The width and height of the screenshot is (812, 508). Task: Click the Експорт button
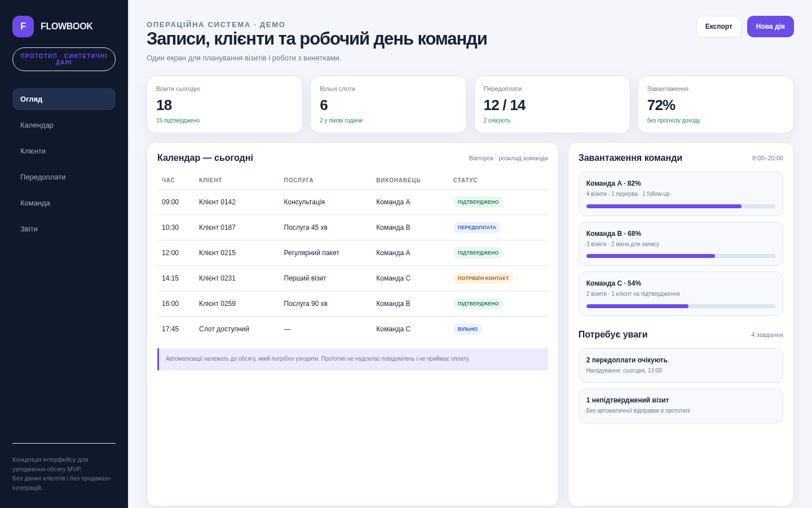(718, 27)
